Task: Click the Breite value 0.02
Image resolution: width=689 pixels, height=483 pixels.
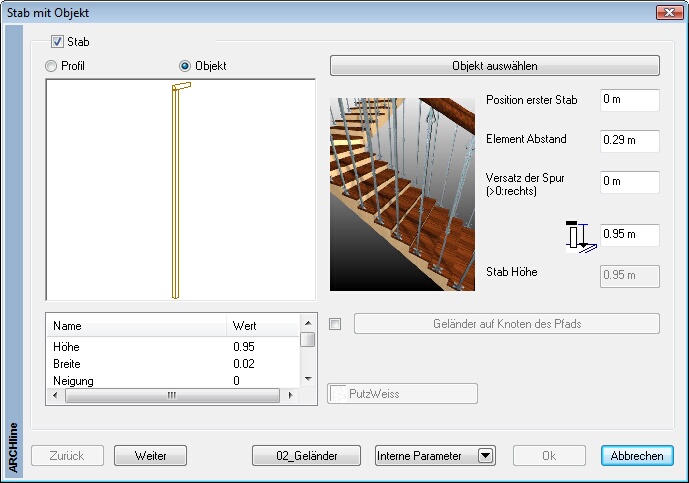Action: pyautogui.click(x=244, y=364)
